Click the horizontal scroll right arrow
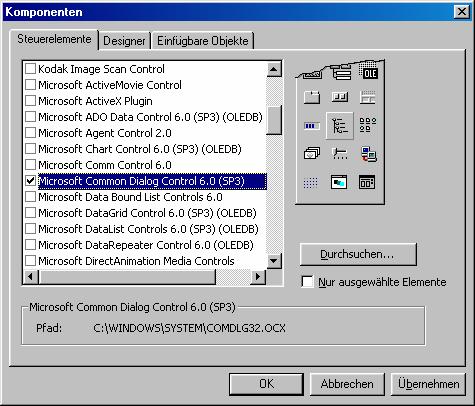This screenshot has height=406, width=475. 258,276
